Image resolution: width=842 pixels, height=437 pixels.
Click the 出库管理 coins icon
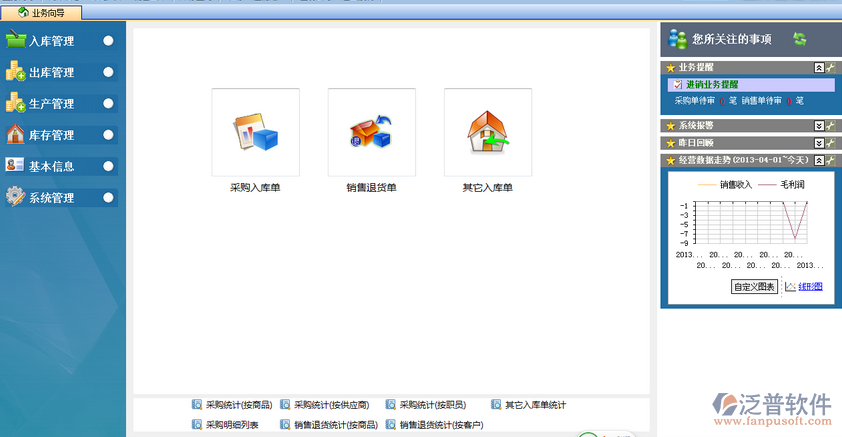pos(16,71)
